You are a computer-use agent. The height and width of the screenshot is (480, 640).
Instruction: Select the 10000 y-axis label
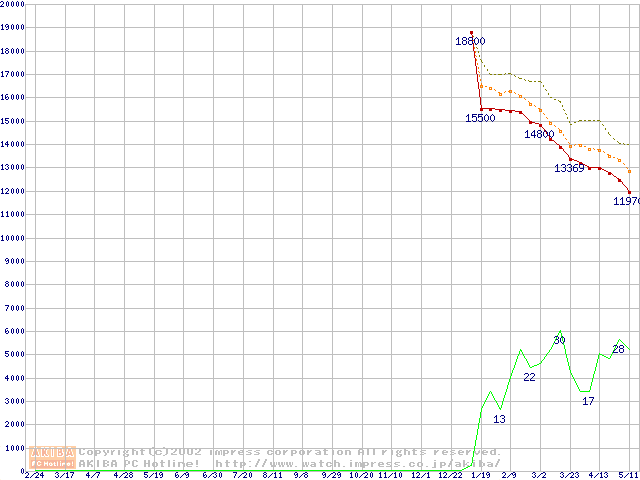12,238
